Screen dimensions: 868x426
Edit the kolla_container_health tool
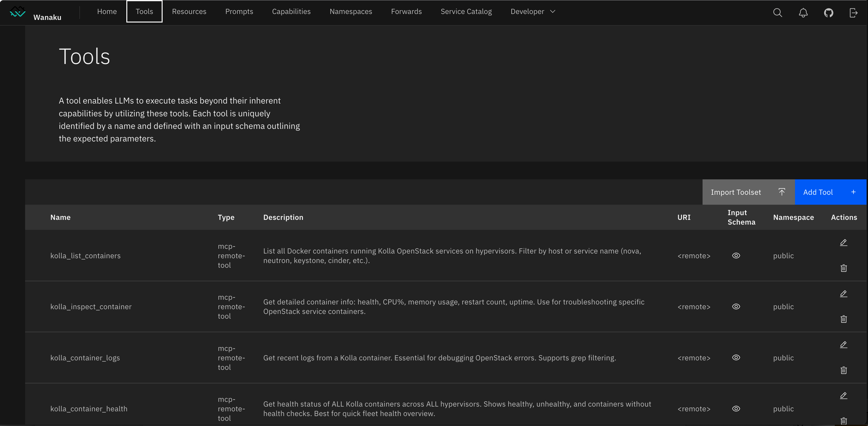[x=843, y=396]
